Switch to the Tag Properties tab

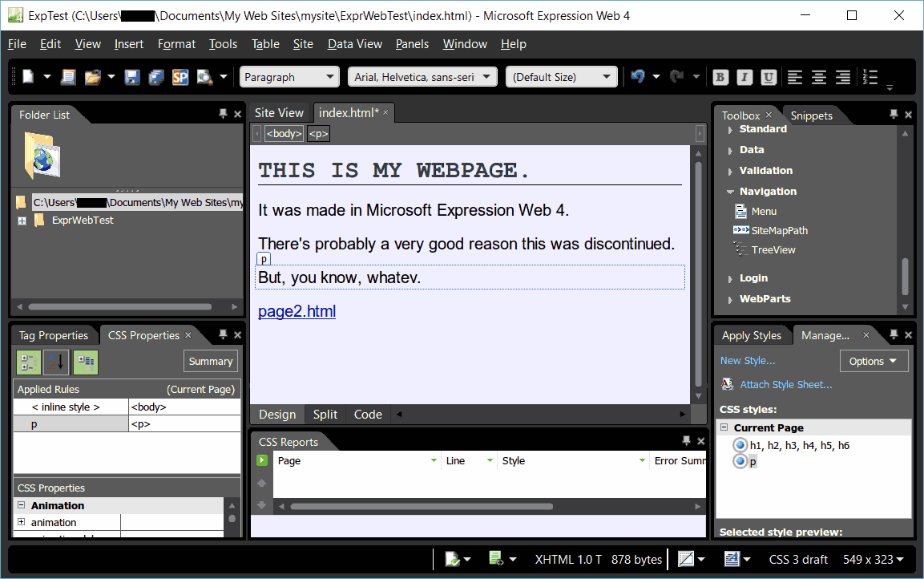[53, 335]
